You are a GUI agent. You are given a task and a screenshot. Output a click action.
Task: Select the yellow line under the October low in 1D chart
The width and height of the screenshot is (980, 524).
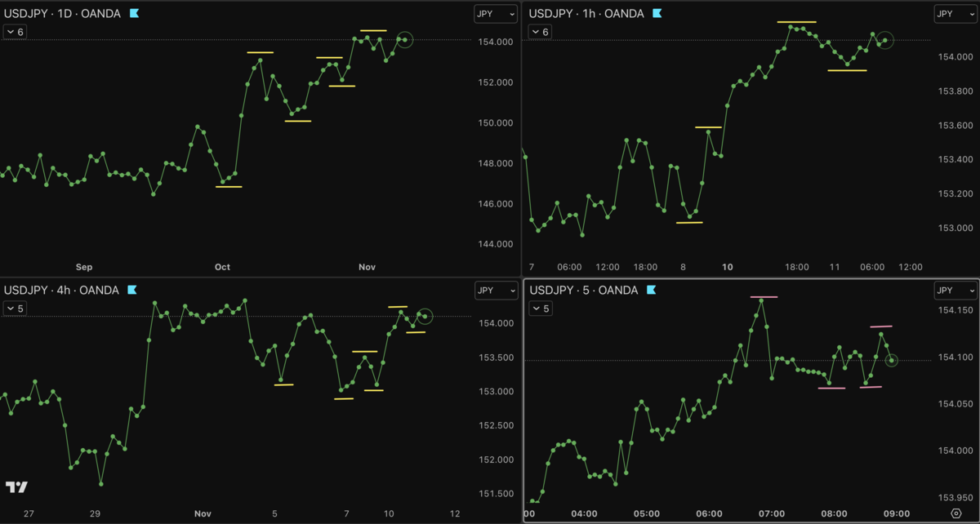(229, 187)
